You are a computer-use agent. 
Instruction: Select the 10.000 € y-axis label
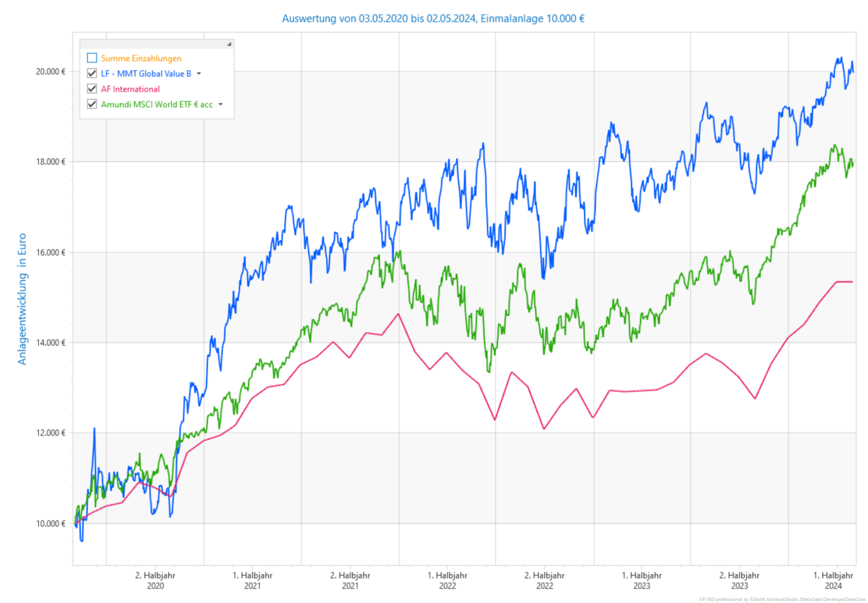(51, 523)
